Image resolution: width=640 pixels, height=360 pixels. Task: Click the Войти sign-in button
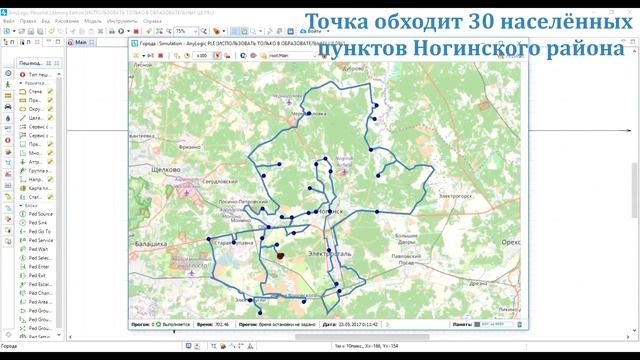click(311, 31)
